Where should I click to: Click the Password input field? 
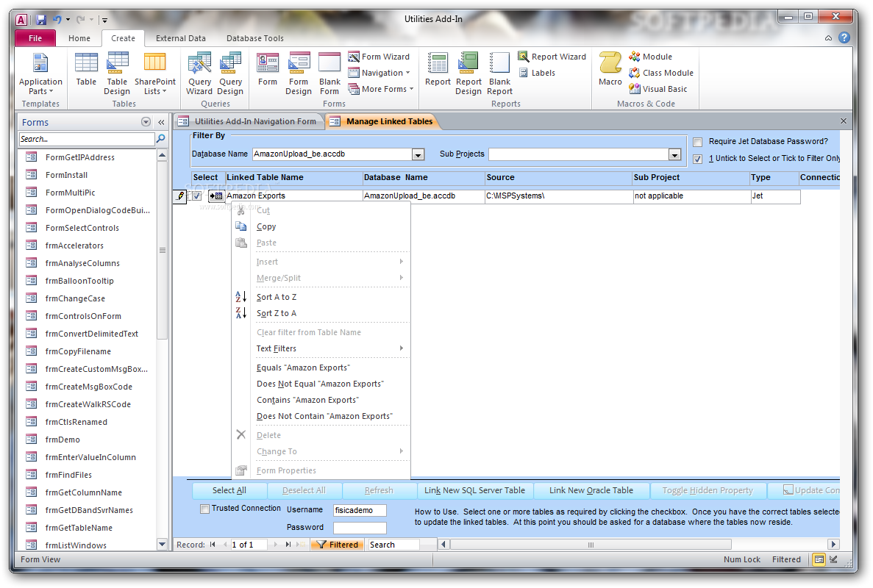click(x=360, y=528)
